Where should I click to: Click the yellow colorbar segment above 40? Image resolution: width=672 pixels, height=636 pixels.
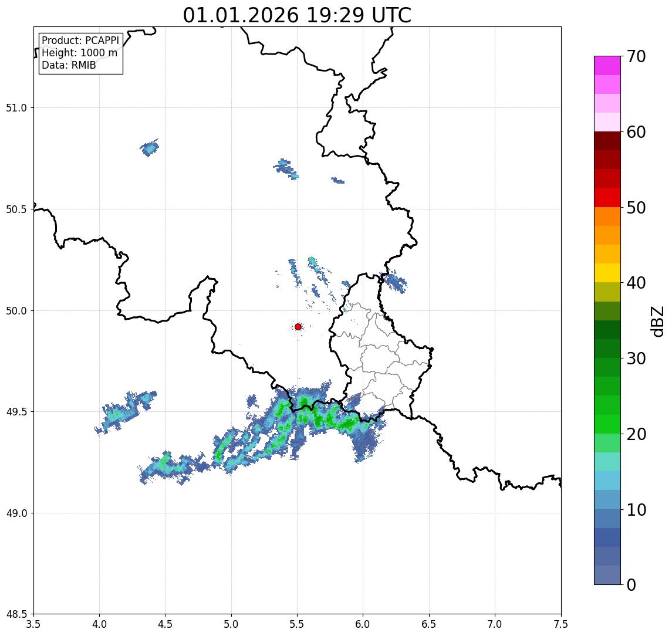(x=607, y=273)
